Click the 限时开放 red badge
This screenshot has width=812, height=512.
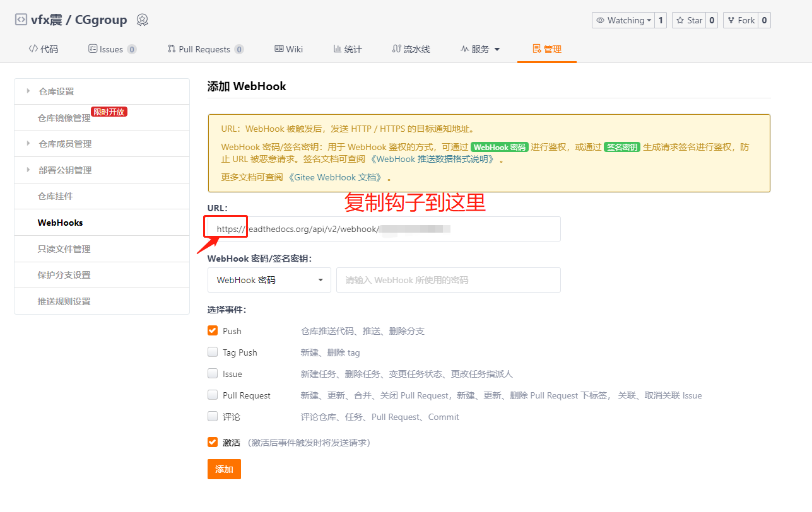pyautogui.click(x=109, y=112)
